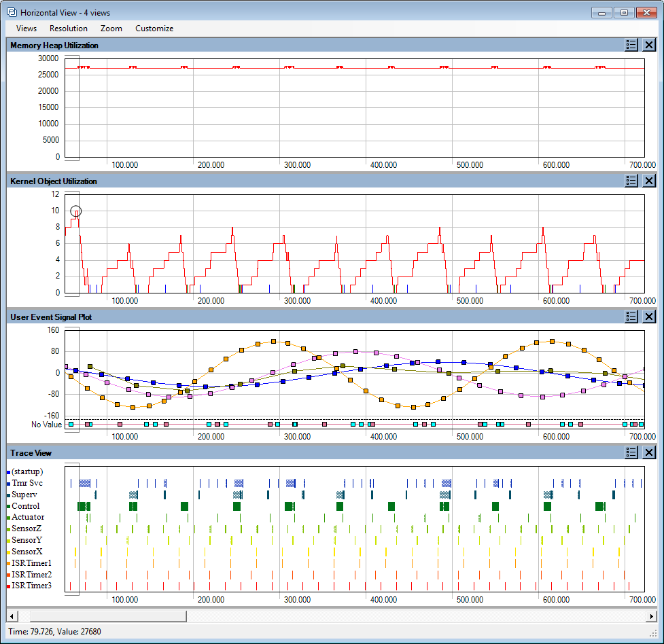Click the Trace View title
Viewport: 664px width, 644px height.
[31, 453]
